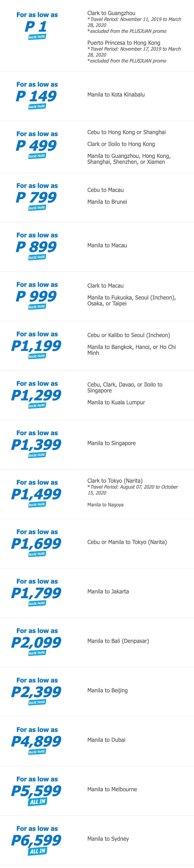Select the BASE FARE badge below P 799
Screen dimensions: 194x868
(37, 208)
